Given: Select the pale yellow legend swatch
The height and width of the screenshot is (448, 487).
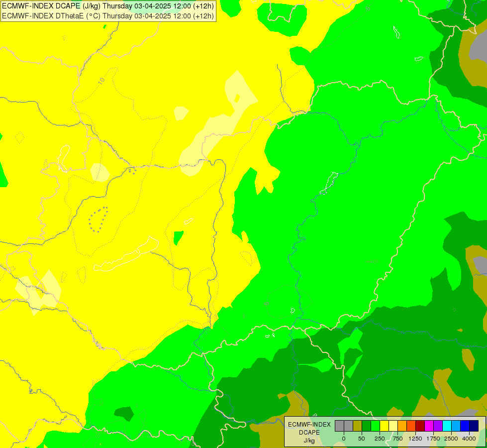Looking at the screenshot, I should tap(393, 426).
